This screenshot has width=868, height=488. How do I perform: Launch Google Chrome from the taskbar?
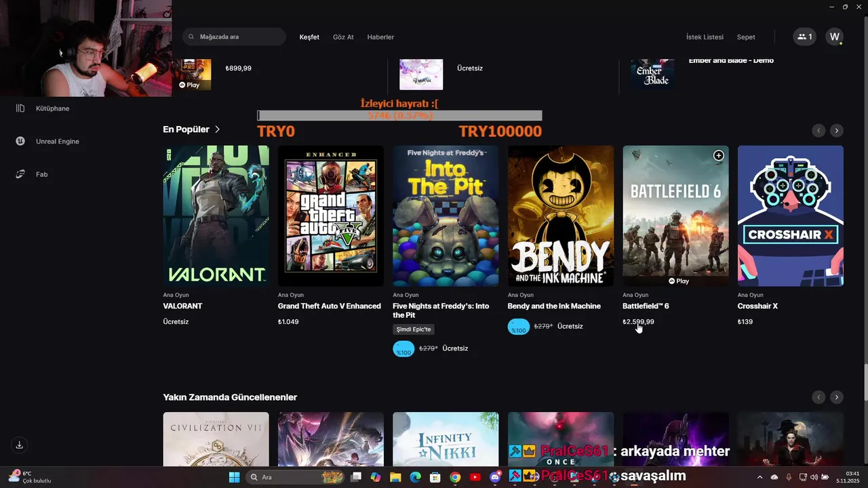455,477
